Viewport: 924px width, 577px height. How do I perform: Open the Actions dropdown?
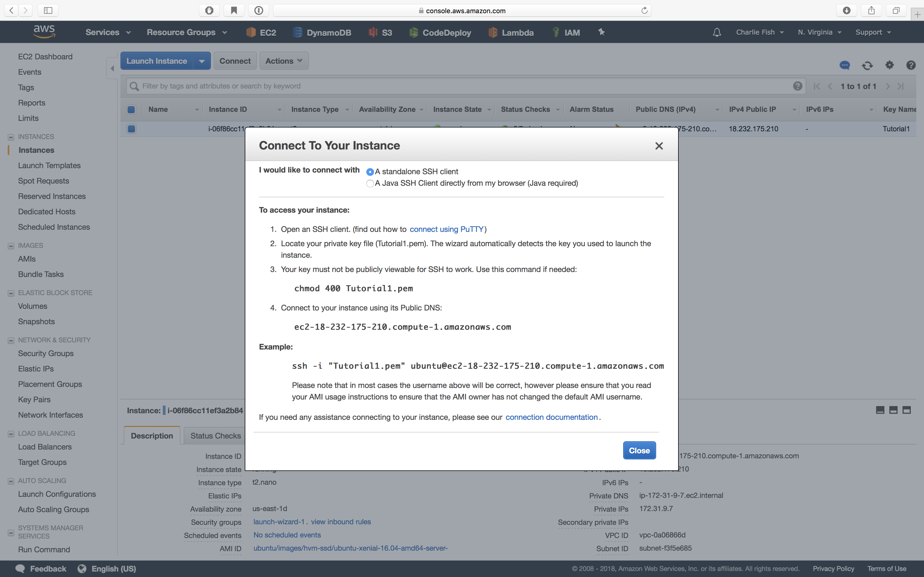284,61
